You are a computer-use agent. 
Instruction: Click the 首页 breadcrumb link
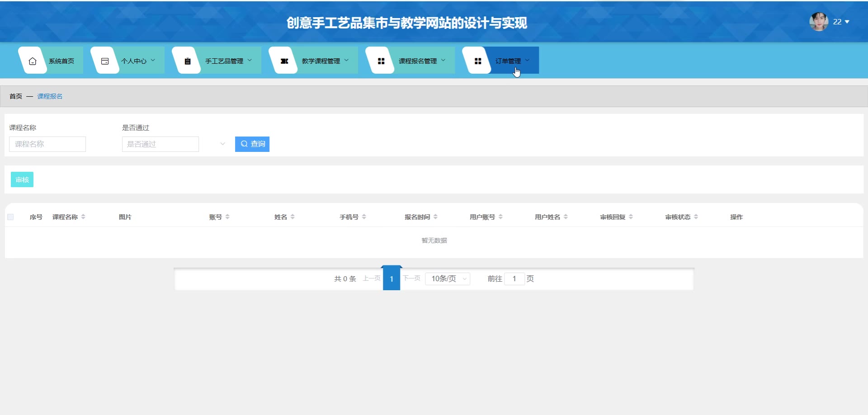pyautogui.click(x=16, y=96)
